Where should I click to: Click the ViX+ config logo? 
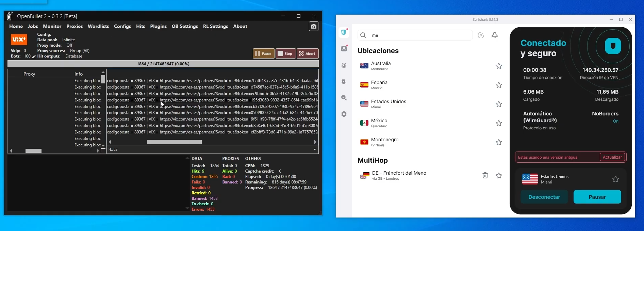19,39
